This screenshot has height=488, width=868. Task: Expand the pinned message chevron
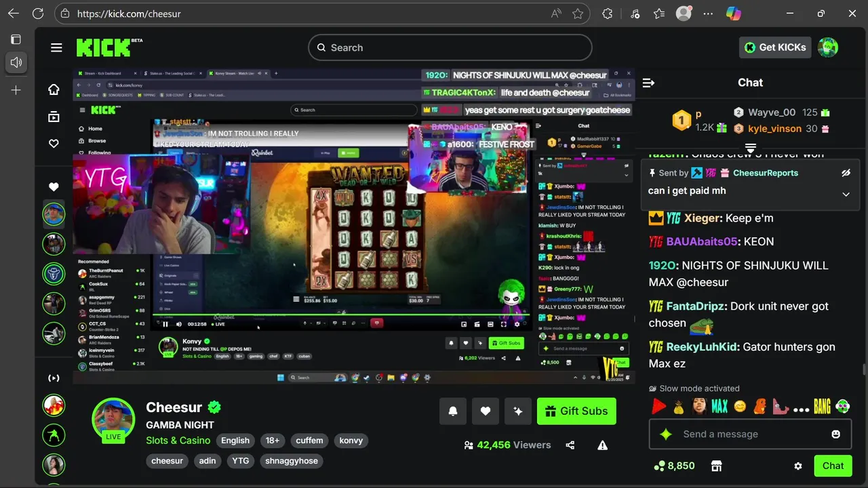846,194
